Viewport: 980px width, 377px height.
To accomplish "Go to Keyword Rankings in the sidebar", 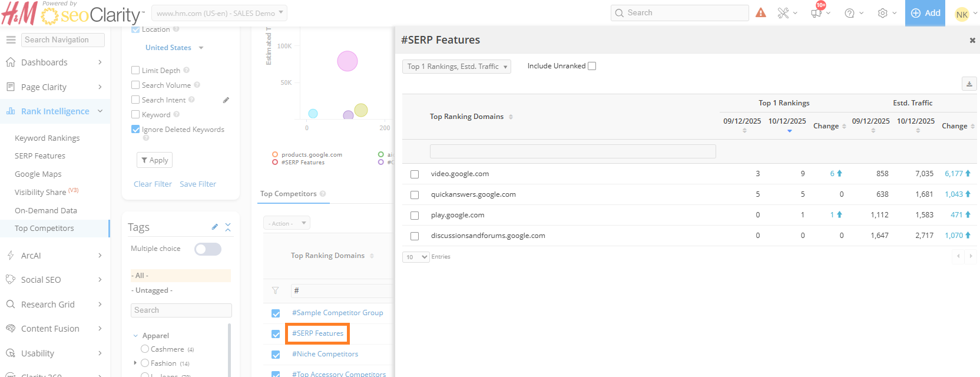I will (47, 138).
